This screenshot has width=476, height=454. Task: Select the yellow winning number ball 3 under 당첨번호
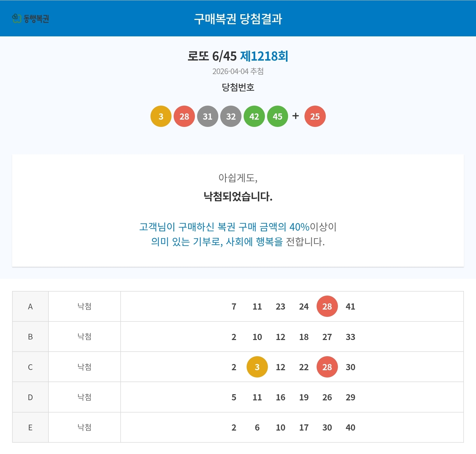point(161,116)
